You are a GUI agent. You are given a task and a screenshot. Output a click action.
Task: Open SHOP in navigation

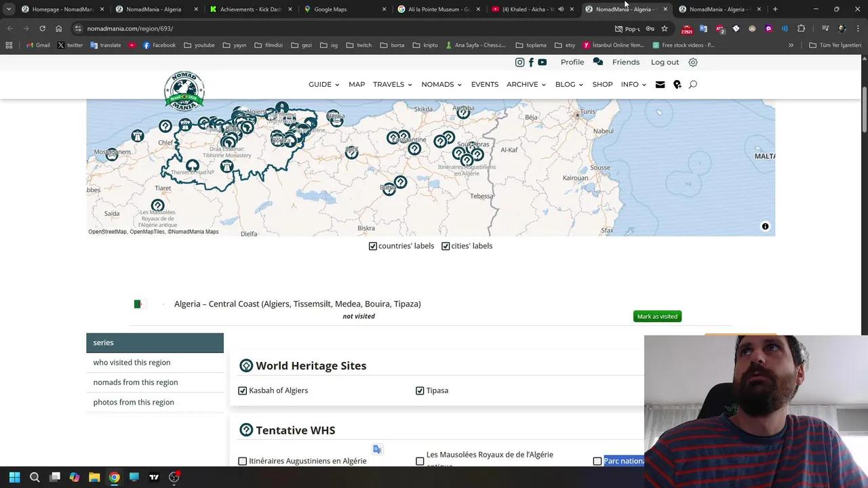(x=602, y=85)
